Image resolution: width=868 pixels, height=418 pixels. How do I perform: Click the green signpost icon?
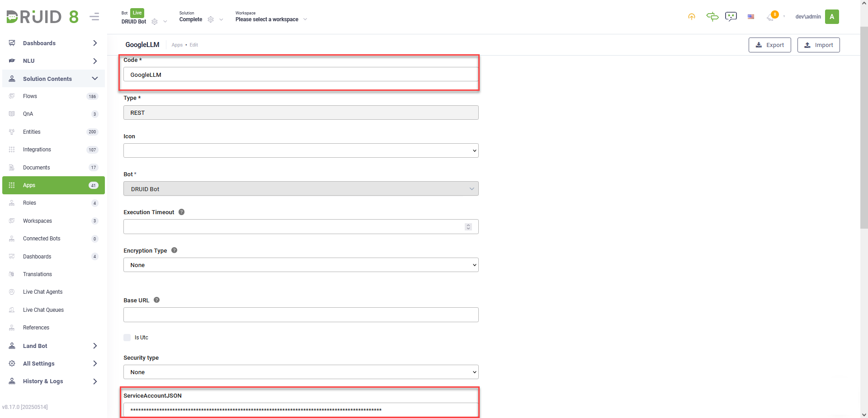tap(712, 17)
